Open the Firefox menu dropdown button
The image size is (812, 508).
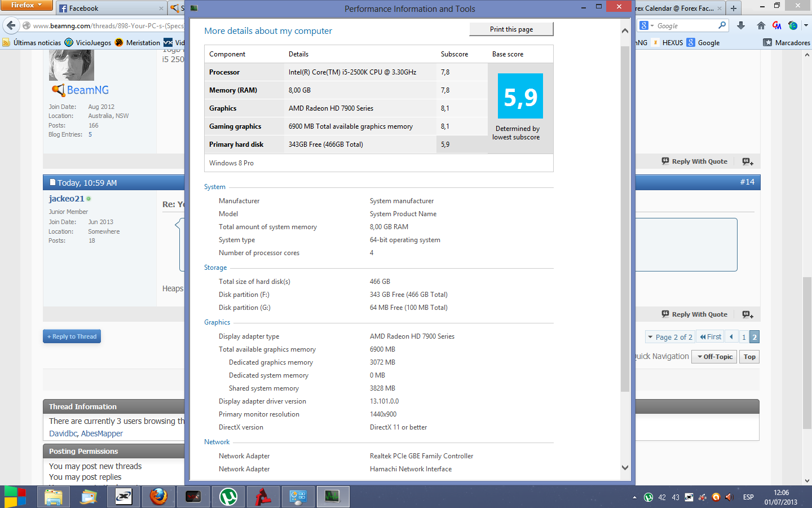(x=27, y=5)
